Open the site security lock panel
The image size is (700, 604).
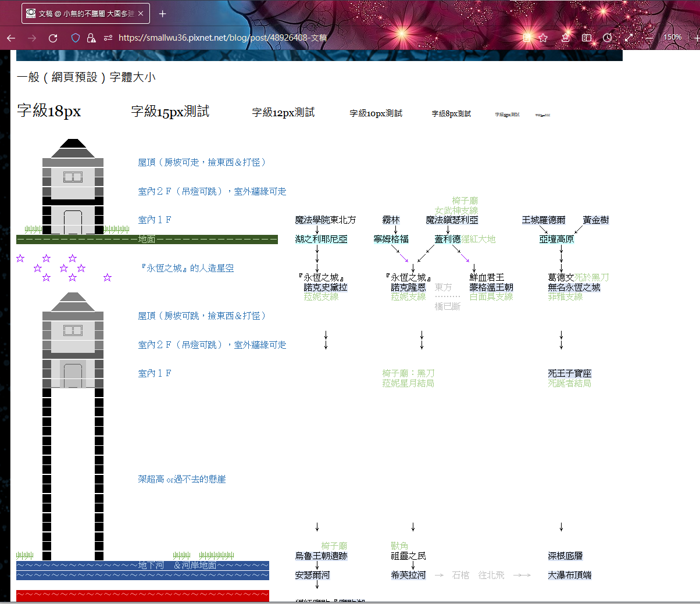point(91,37)
